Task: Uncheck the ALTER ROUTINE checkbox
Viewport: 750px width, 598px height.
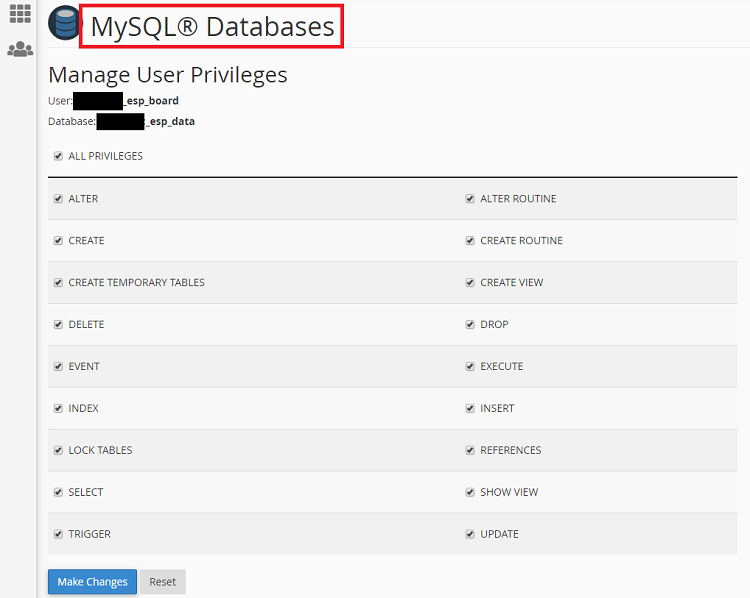Action: tap(470, 199)
